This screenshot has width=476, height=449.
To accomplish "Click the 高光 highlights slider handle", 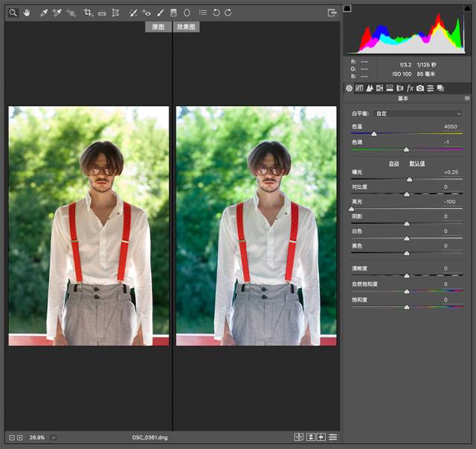I will point(352,209).
